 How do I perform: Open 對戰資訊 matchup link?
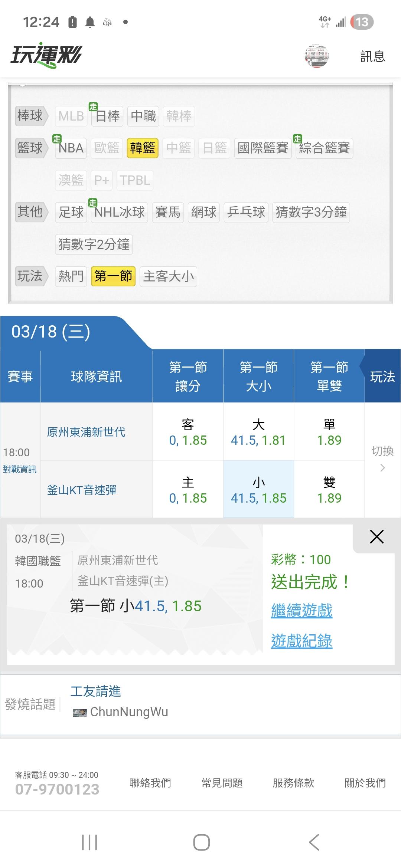20,470
